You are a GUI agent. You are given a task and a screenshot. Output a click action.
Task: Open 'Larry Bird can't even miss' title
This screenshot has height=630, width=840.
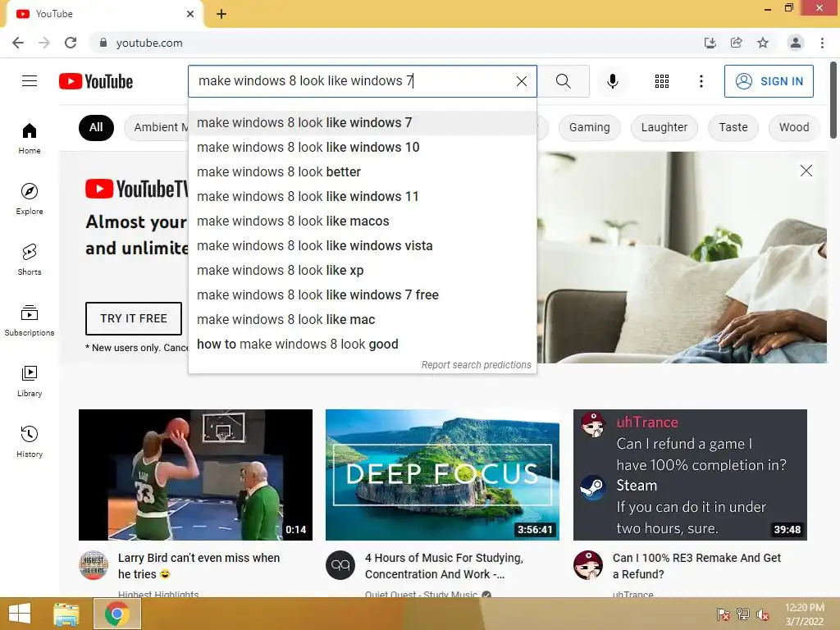pos(199,566)
